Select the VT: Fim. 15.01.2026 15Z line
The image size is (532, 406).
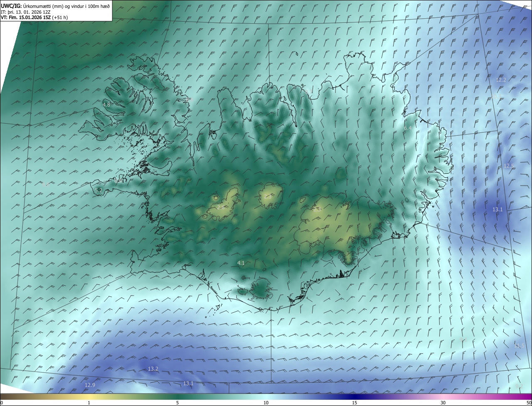pyautogui.click(x=34, y=17)
